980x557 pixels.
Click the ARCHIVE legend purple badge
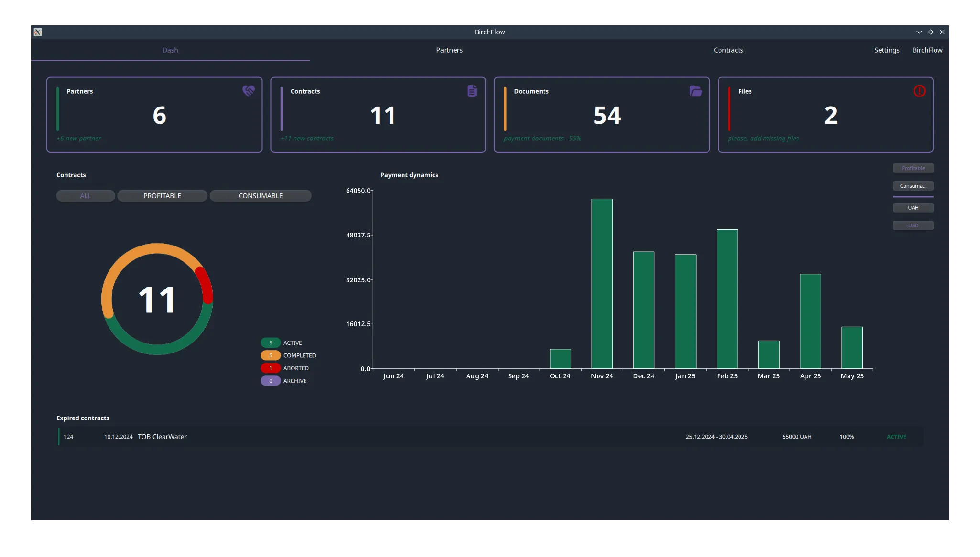(x=271, y=381)
